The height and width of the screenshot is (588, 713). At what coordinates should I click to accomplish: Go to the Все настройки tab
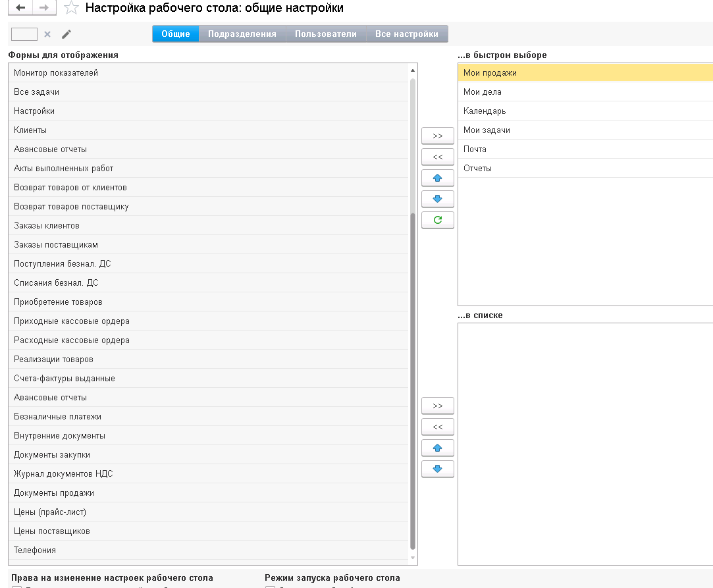click(407, 34)
